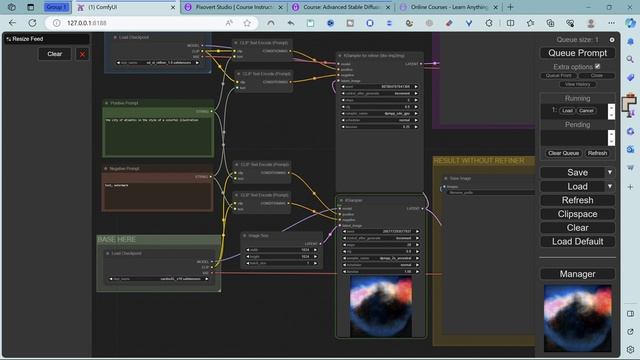Load the running queue item
Viewport: 640px width, 360px height.
[x=567, y=111]
